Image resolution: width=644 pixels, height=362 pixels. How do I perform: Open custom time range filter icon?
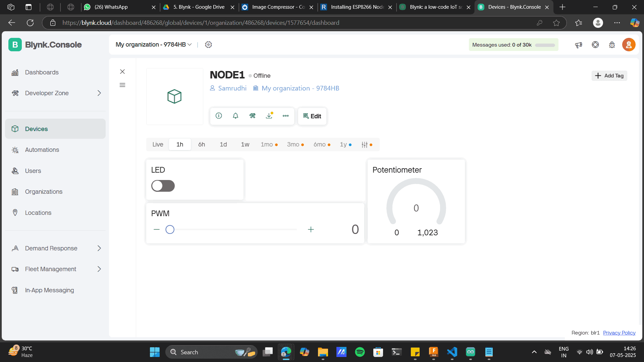click(367, 144)
